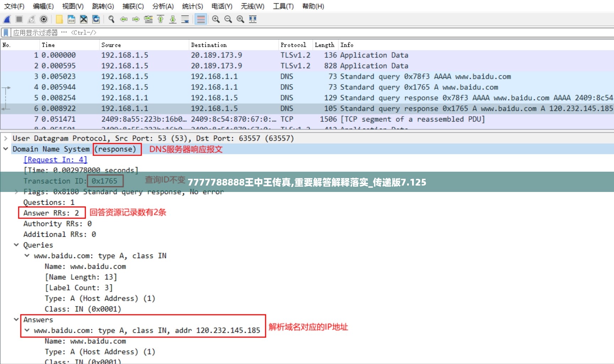Sort packets by the No. column
614x364 pixels.
[20, 45]
